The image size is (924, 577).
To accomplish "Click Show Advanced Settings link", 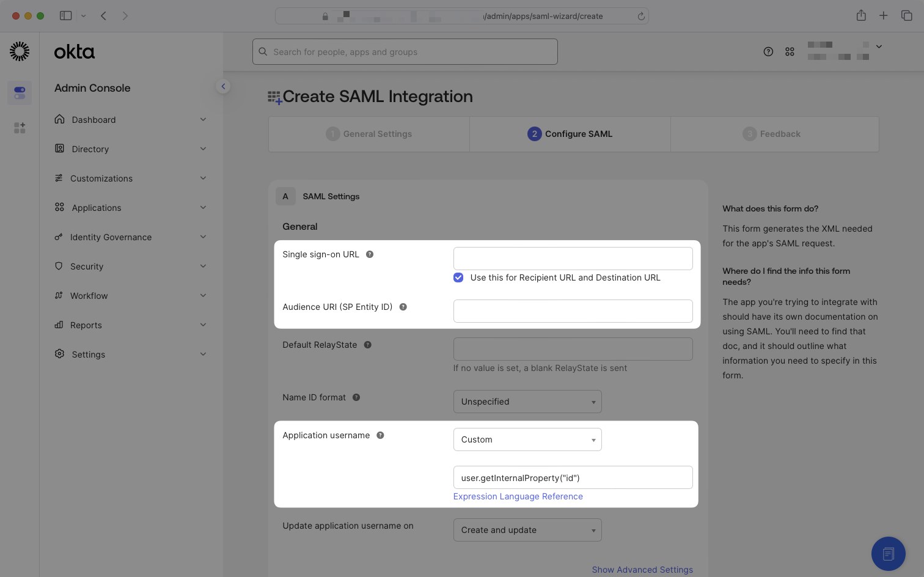I will click(x=642, y=570).
